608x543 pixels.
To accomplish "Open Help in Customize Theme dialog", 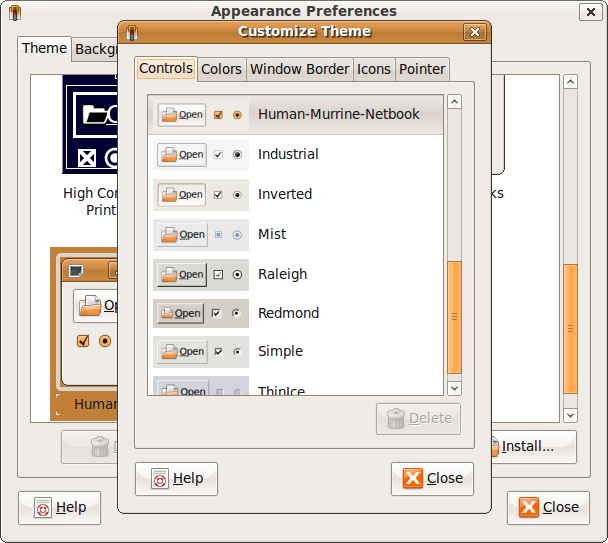I will [x=176, y=478].
